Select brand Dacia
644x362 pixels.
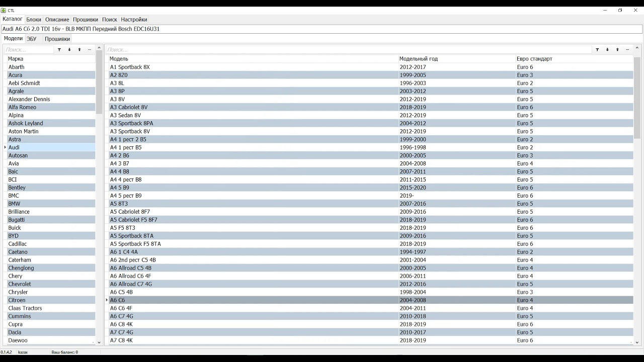(51, 332)
